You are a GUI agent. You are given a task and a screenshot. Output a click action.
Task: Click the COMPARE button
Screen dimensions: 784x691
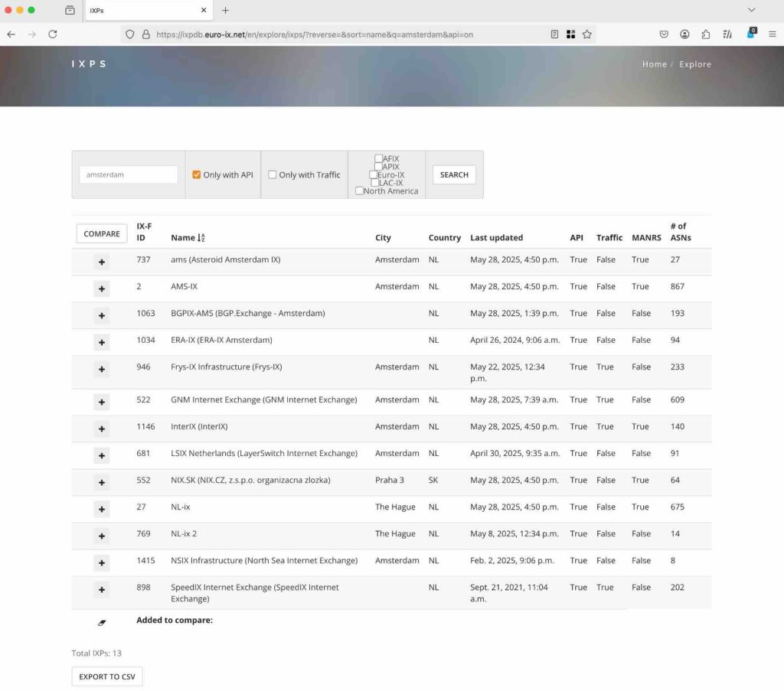pos(102,234)
